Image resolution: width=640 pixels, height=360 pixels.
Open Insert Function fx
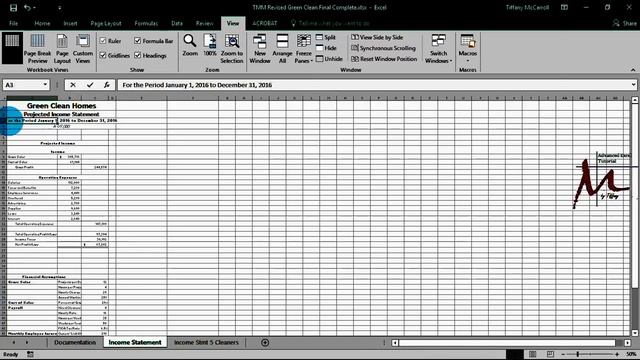click(107, 85)
